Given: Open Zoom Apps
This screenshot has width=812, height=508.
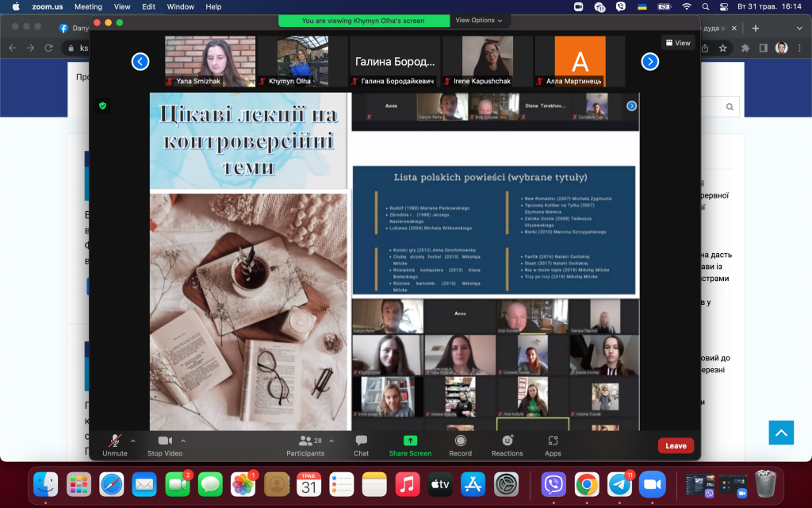Looking at the screenshot, I should coord(553,445).
